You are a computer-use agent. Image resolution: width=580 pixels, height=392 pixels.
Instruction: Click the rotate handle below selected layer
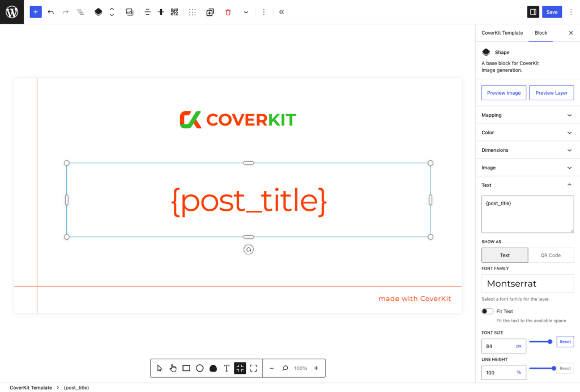[x=249, y=250]
